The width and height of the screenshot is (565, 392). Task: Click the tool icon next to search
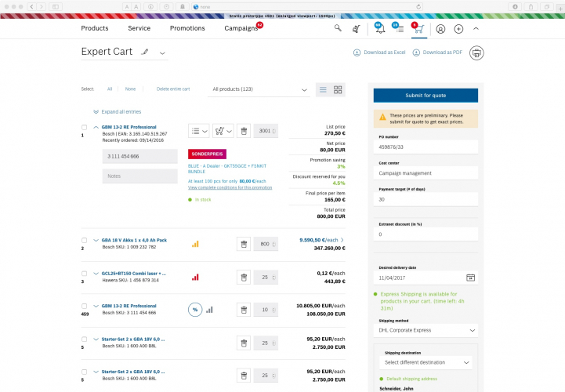click(x=356, y=29)
